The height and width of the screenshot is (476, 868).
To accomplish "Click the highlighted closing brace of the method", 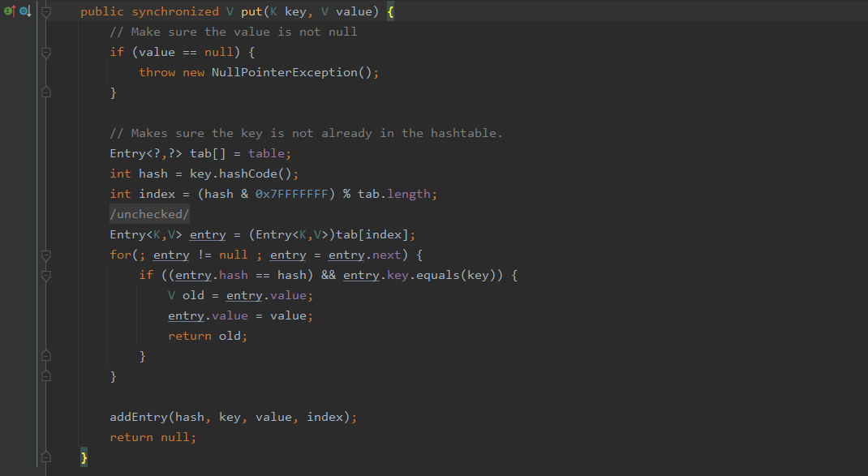I will coord(84,457).
